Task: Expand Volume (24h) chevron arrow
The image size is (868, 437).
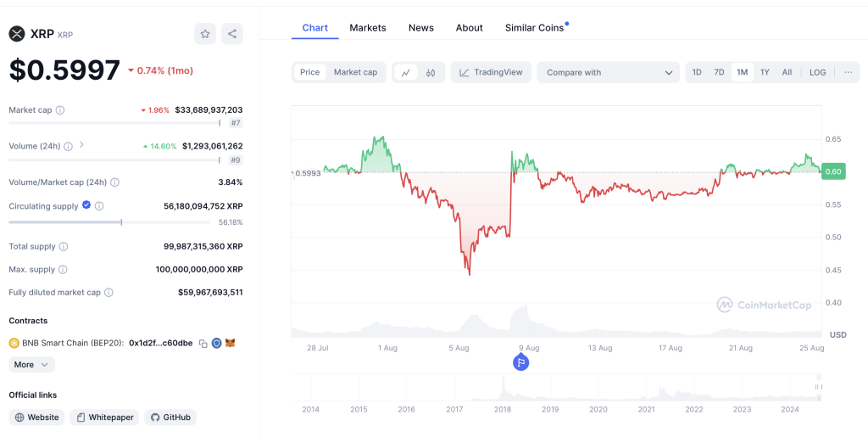Action: pyautogui.click(x=81, y=145)
